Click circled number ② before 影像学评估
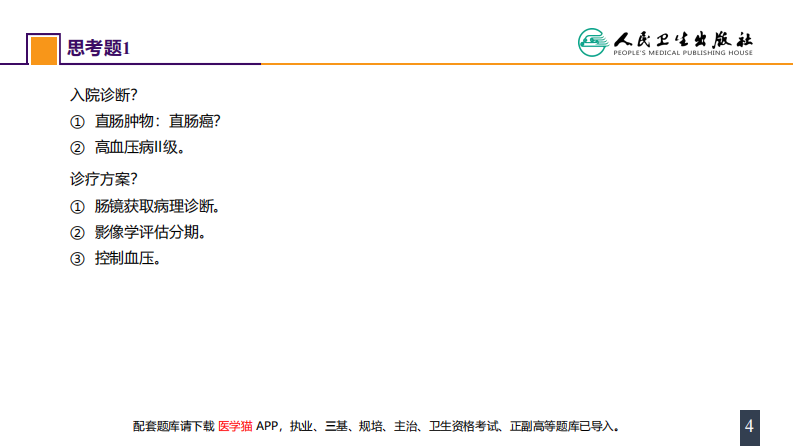This screenshot has width=793, height=446. pos(77,233)
